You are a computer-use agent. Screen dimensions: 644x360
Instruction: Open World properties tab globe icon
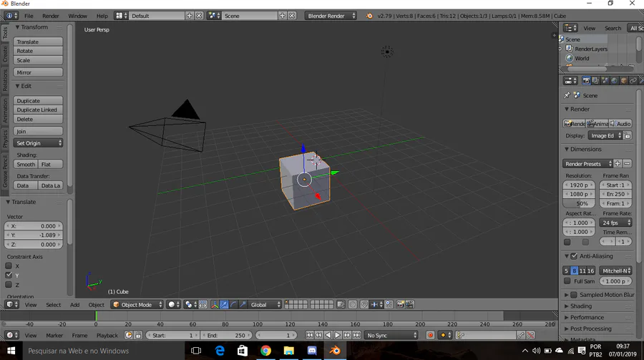click(615, 81)
